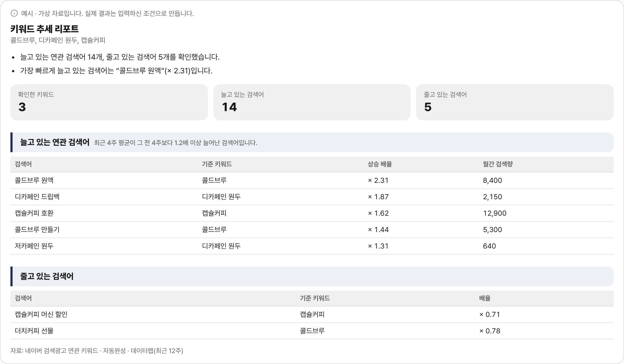
Task: Click the × 1.62 ratio cell
Action: click(378, 213)
